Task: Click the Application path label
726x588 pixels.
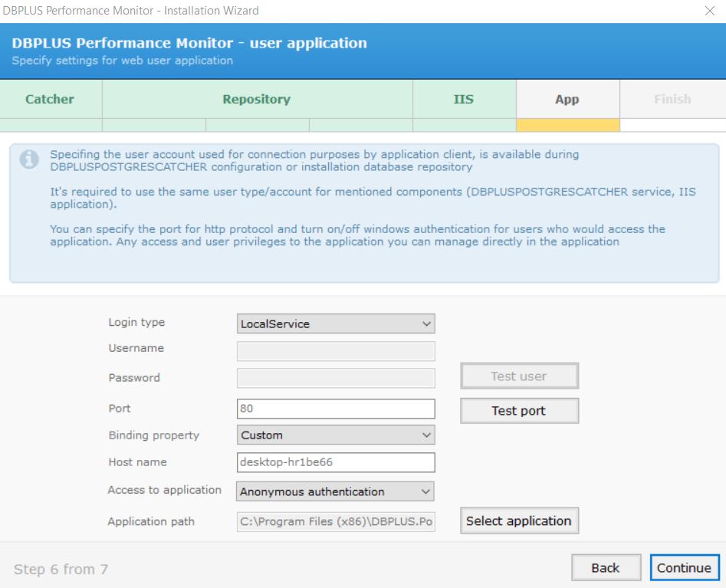Action: tap(151, 521)
